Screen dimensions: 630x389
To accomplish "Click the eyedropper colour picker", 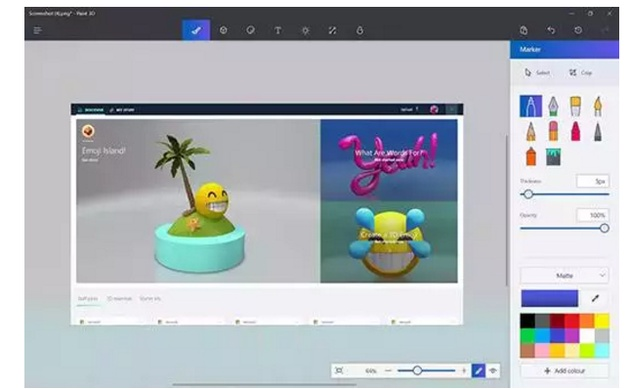I will [595, 298].
